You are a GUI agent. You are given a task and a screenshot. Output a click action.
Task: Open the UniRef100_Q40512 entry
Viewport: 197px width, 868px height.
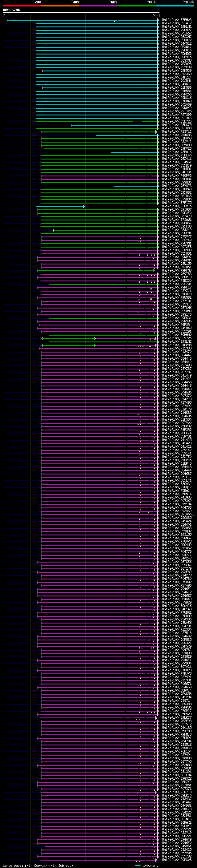177,43
